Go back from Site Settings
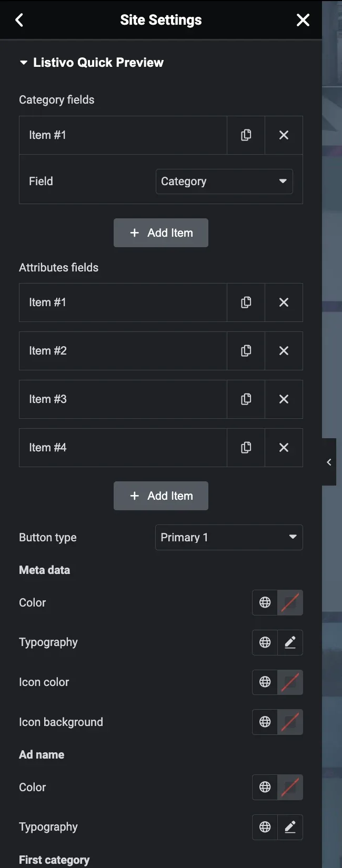 pos(19,20)
